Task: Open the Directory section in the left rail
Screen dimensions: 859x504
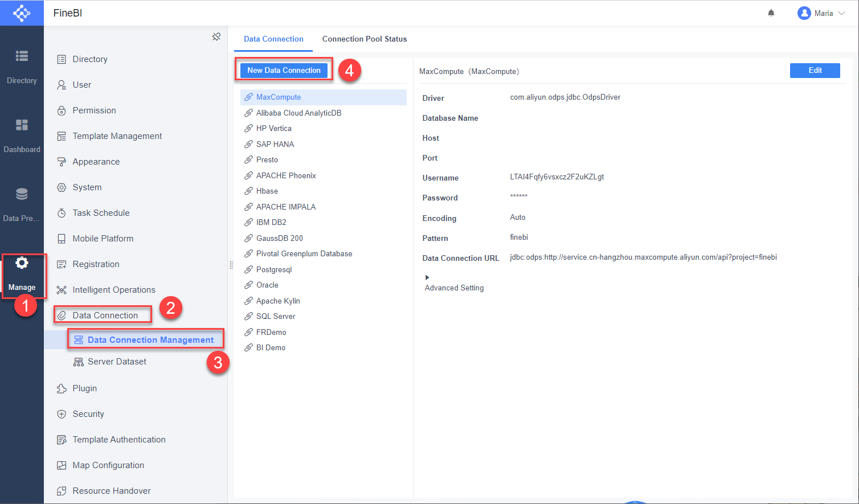Action: pyautogui.click(x=22, y=67)
